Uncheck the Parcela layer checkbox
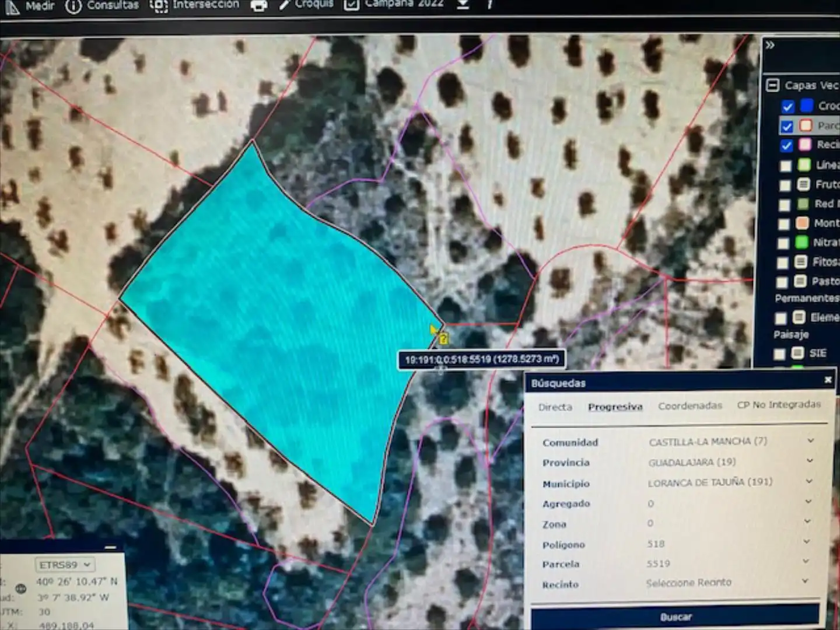The width and height of the screenshot is (840, 630). (x=787, y=126)
